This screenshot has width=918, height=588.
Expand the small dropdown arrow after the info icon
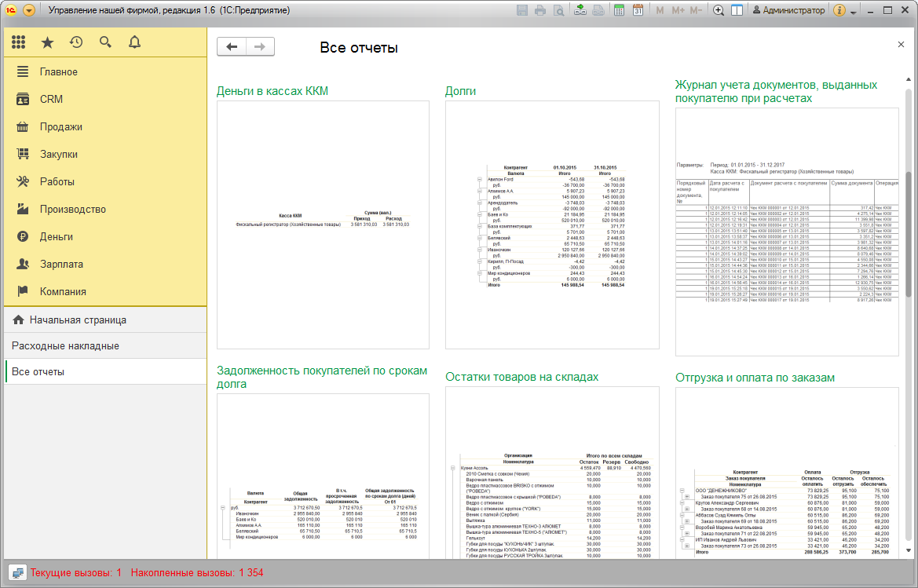coord(854,12)
